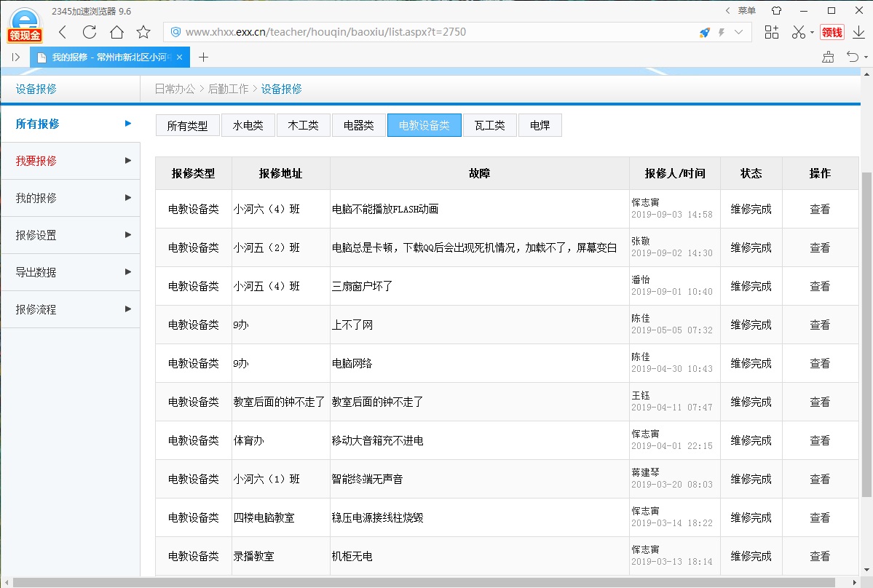Select the 我的报修 browser tab
The width and height of the screenshot is (873, 588).
click(x=110, y=57)
